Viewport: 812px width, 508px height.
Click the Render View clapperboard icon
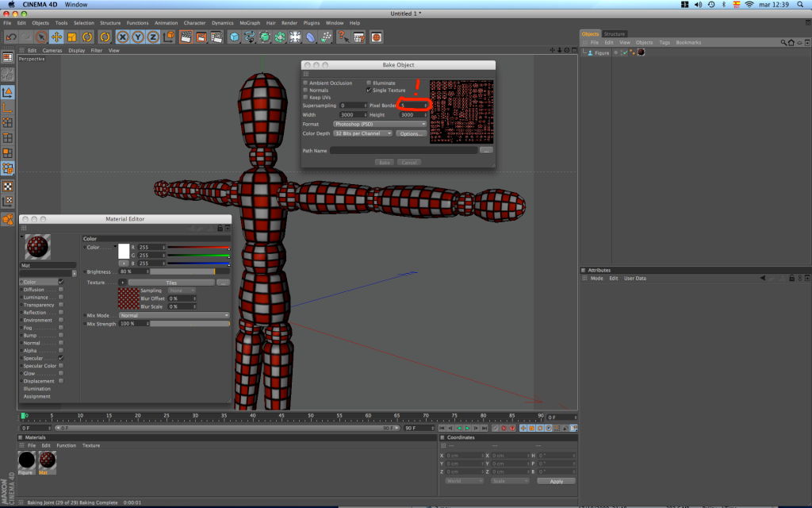[186, 37]
